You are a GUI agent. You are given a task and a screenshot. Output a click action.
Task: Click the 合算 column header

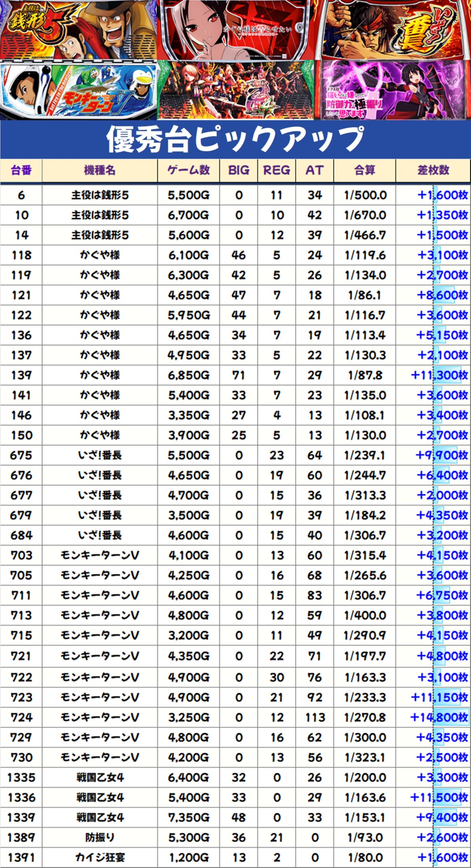[x=365, y=170]
